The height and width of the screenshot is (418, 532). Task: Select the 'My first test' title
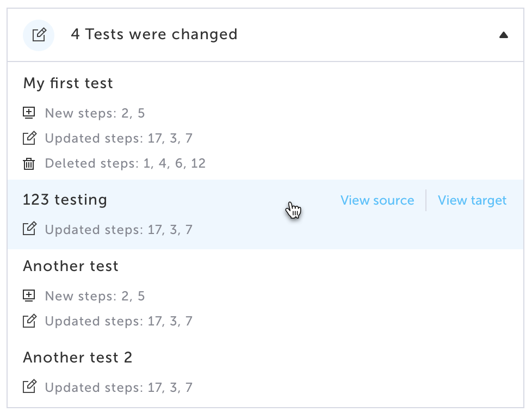[68, 83]
